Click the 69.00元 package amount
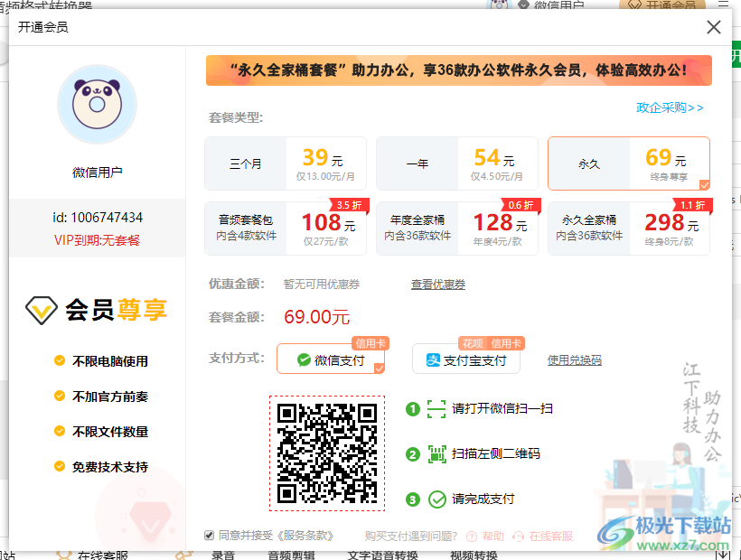Image resolution: width=741 pixels, height=560 pixels. pos(316,317)
